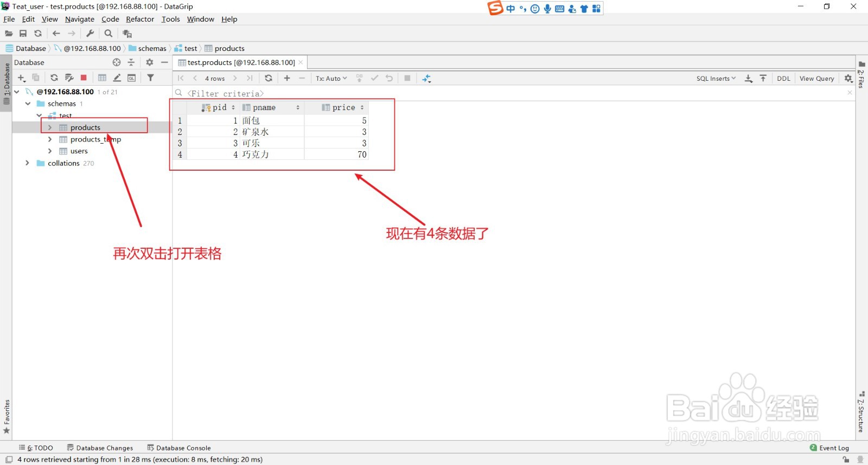Sort by the pid column header
This screenshot has width=868, height=465.
(213, 107)
